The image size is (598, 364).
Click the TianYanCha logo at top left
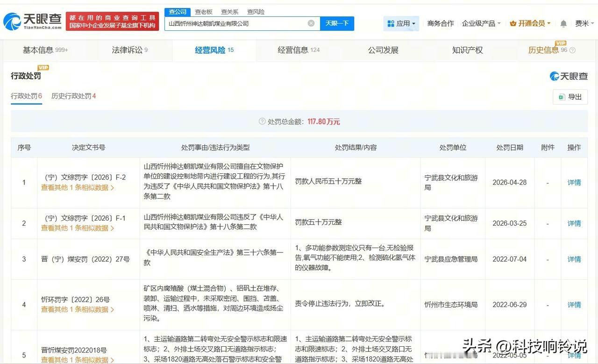32,21
